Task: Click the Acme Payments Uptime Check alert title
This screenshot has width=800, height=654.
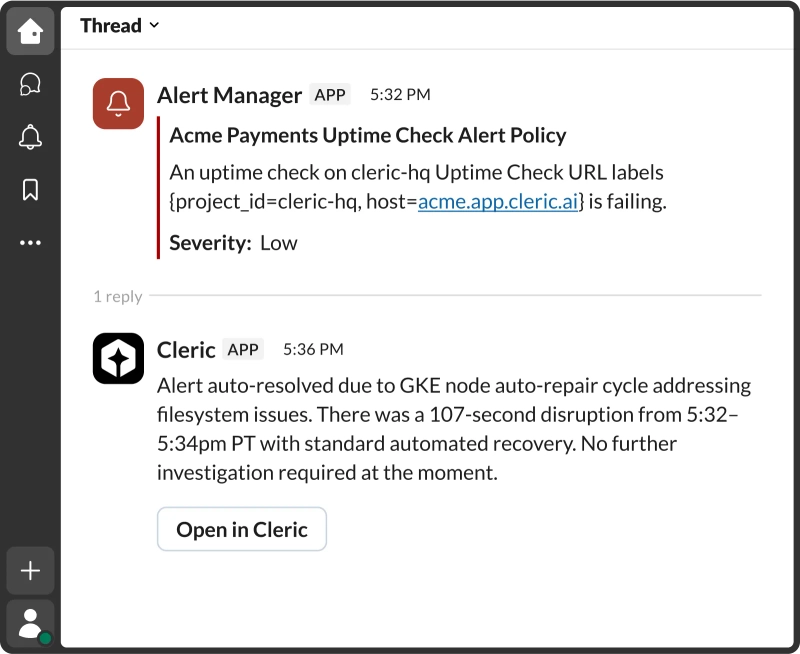Action: pos(367,135)
